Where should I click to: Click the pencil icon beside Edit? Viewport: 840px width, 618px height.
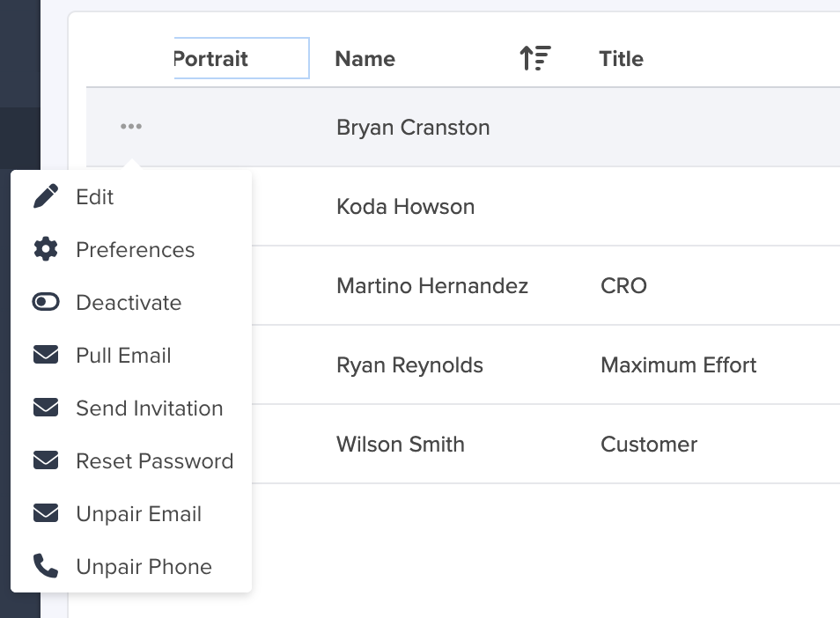click(46, 196)
